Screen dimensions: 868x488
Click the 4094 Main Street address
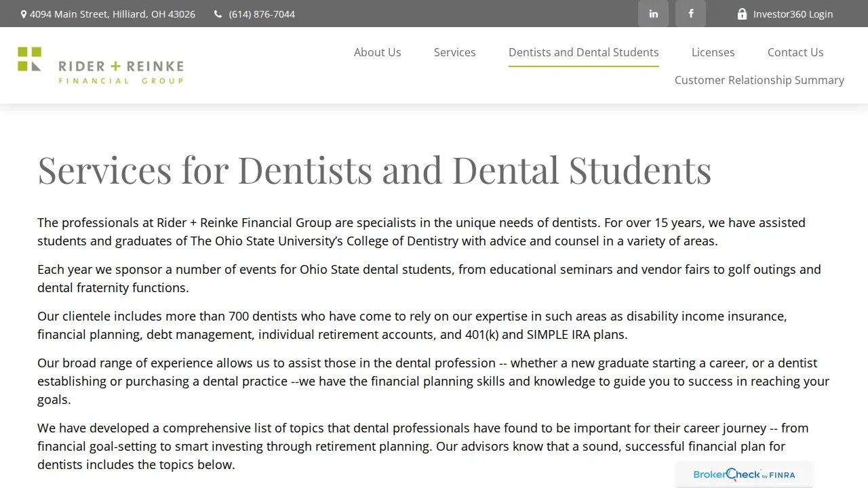coord(113,14)
